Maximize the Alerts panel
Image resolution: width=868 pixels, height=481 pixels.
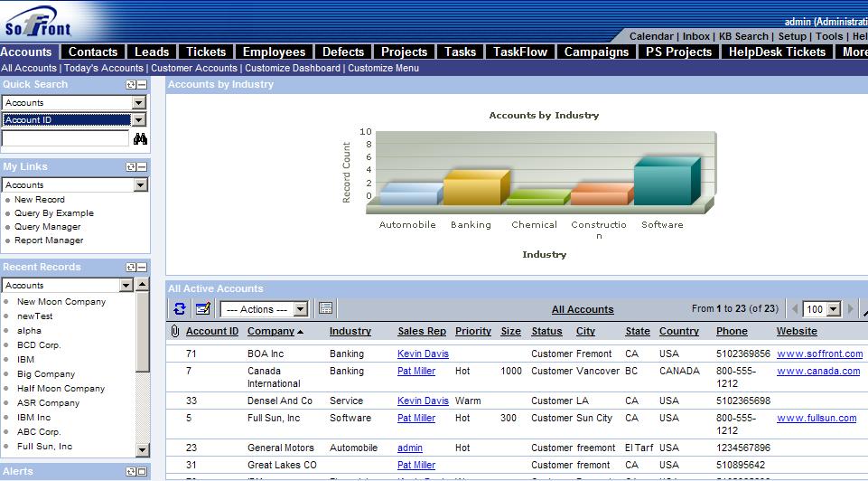[143, 472]
